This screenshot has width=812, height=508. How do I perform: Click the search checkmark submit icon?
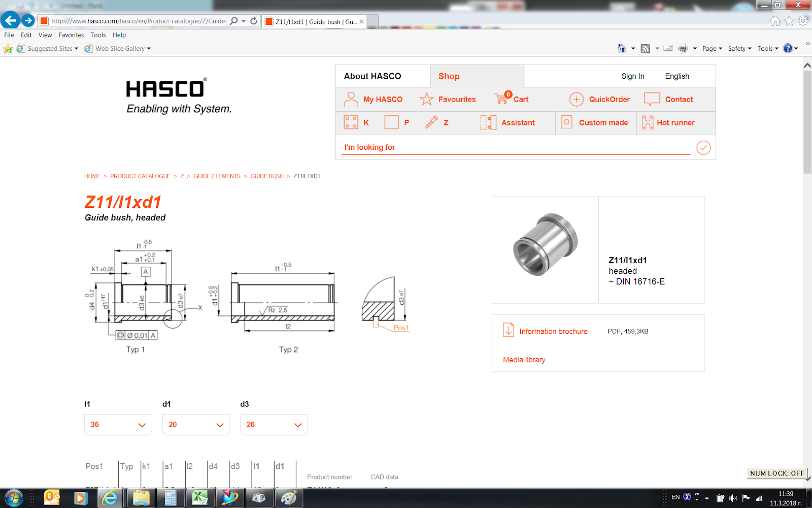point(703,147)
